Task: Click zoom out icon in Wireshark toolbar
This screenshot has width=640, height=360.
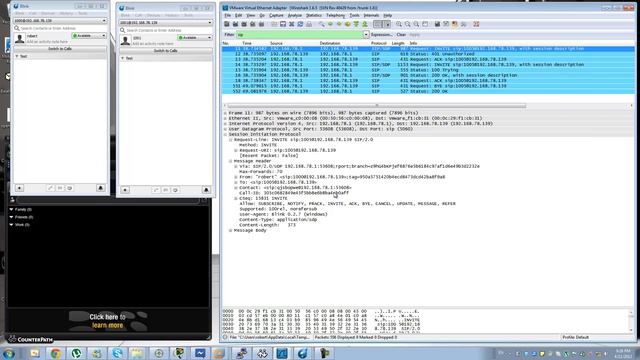Action: coord(407,24)
